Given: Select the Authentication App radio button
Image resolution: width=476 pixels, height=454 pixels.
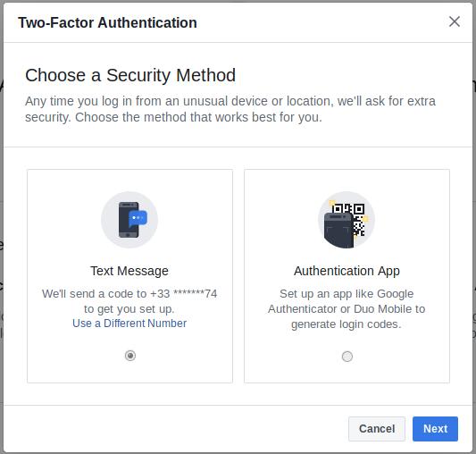Looking at the screenshot, I should [x=347, y=357].
